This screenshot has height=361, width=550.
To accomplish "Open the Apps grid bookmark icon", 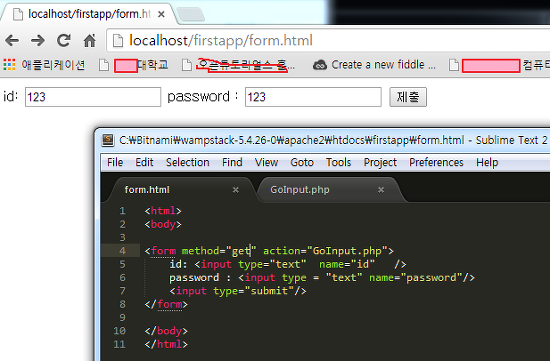I will click(9, 65).
